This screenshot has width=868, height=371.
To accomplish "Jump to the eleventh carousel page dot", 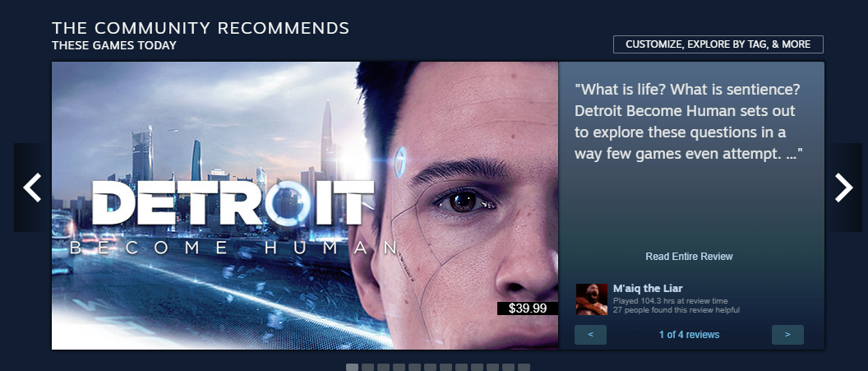I will tap(508, 368).
